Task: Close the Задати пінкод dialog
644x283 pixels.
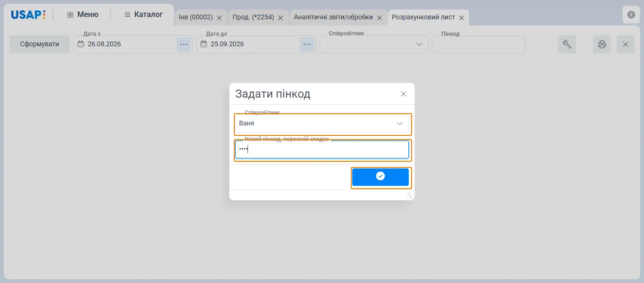Action: tap(404, 94)
